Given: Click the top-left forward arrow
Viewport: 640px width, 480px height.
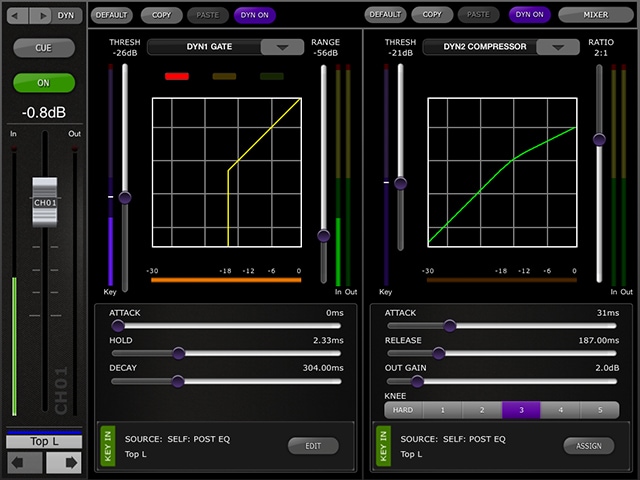Looking at the screenshot, I should 41,15.
